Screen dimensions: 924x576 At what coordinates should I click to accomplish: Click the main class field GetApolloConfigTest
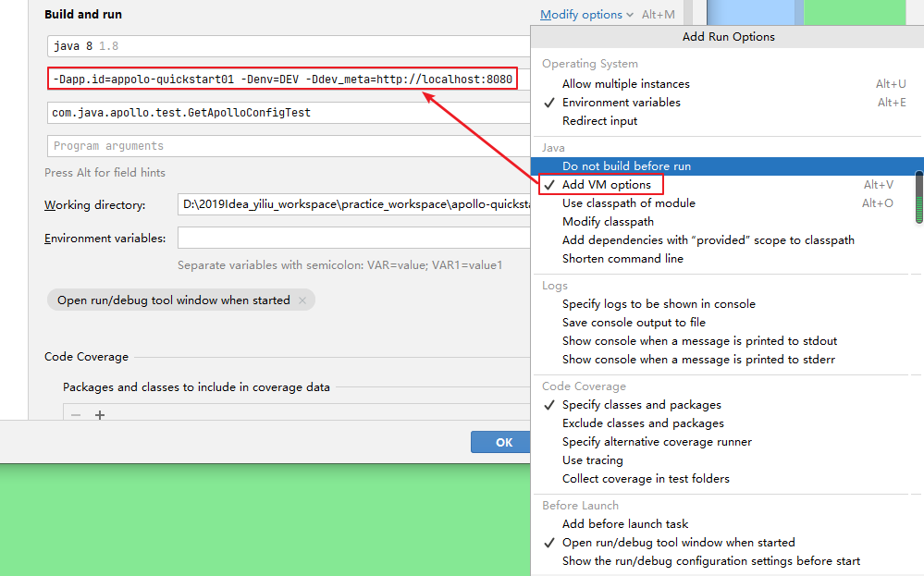pyautogui.click(x=289, y=113)
